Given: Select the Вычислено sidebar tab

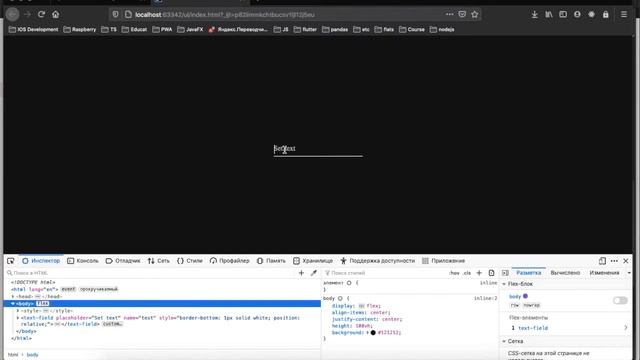Looking at the screenshot, I should (x=565, y=273).
